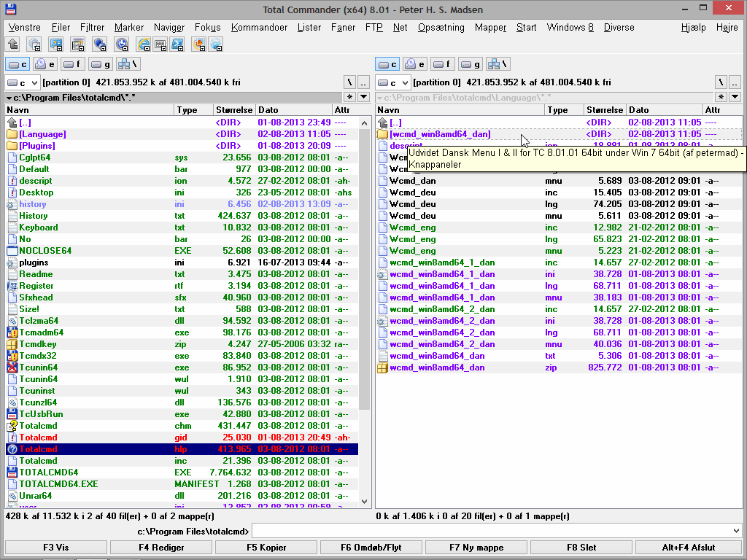Viewport: 747px width, 560px height.
Task: Click the F8 Slet button
Action: pyautogui.click(x=581, y=547)
